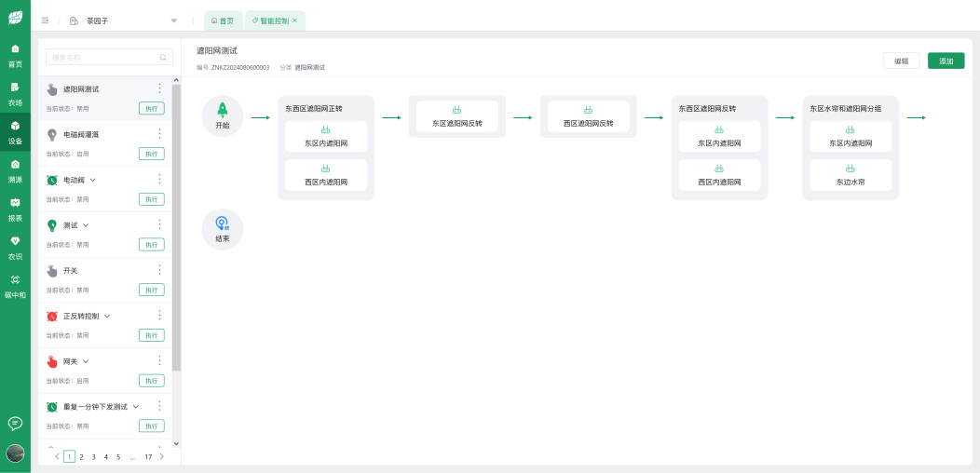Open the chat message bubble icon

click(x=15, y=424)
